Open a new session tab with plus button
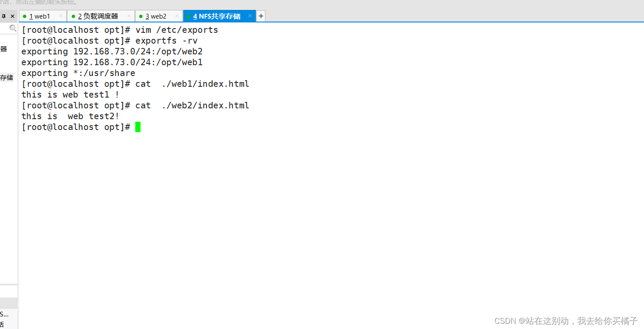644x329 pixels. click(x=261, y=16)
